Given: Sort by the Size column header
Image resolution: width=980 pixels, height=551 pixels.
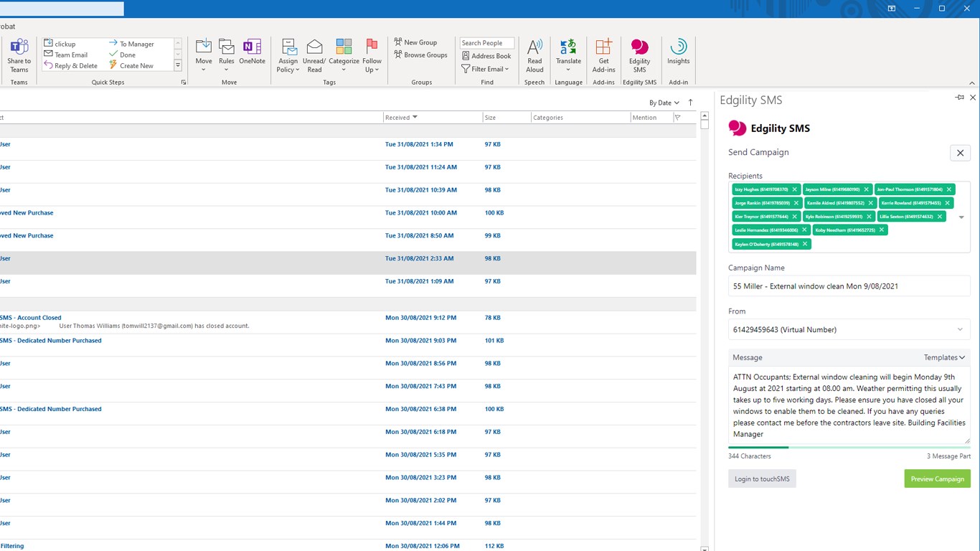Looking at the screenshot, I should click(x=507, y=118).
